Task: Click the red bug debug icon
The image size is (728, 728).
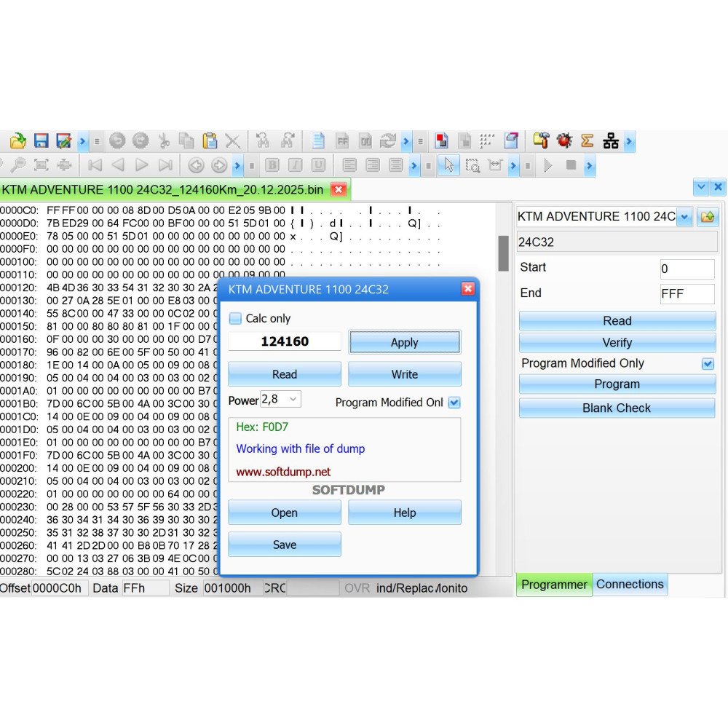Action: click(x=564, y=141)
